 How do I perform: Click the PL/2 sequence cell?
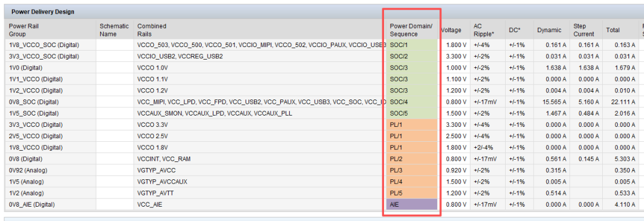(412, 158)
